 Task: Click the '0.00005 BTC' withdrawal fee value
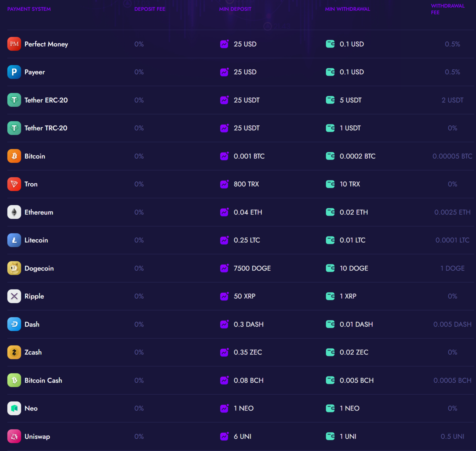coord(452,156)
